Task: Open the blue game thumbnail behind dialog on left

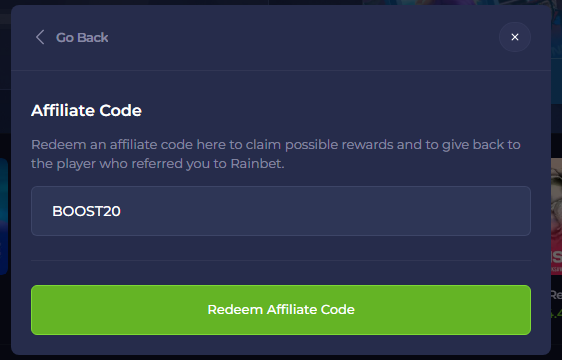Action: tap(4, 216)
